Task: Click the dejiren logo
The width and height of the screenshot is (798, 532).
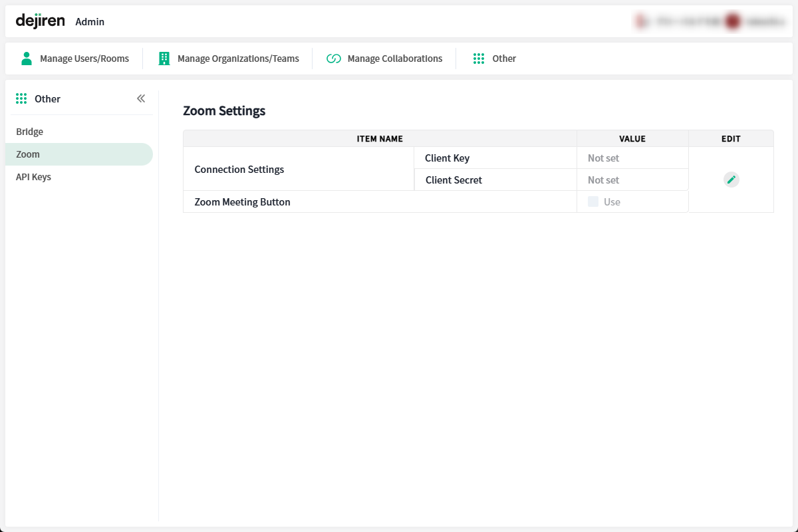Action: coord(40,21)
